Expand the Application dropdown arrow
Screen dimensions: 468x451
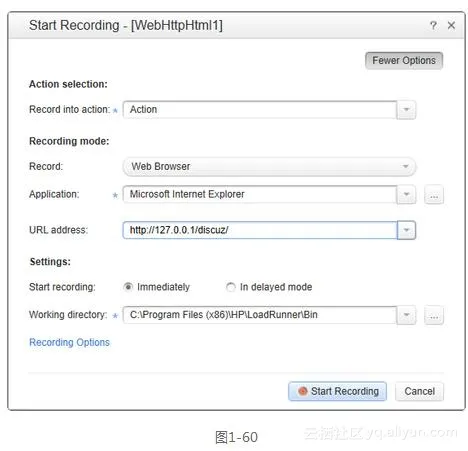[x=406, y=194]
